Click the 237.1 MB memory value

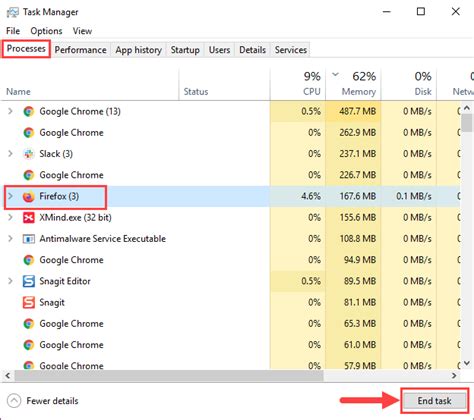point(358,154)
